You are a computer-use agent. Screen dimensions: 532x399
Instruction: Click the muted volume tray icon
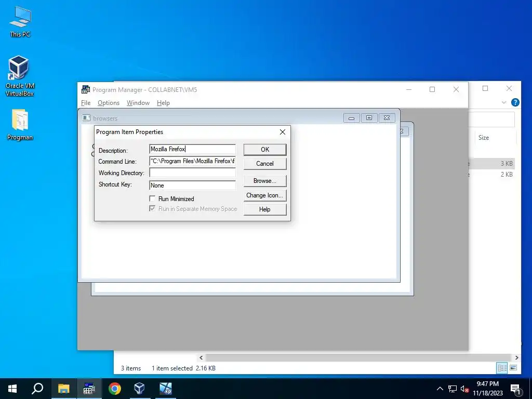[464, 389]
